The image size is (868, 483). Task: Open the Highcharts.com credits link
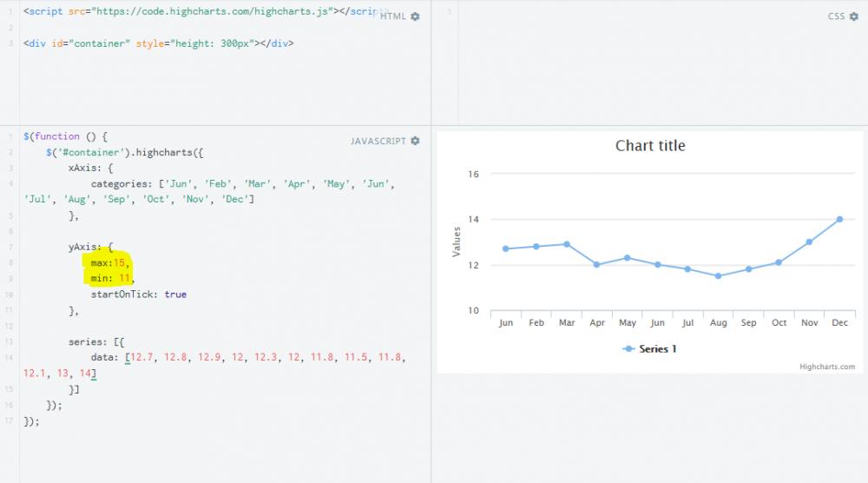(827, 367)
